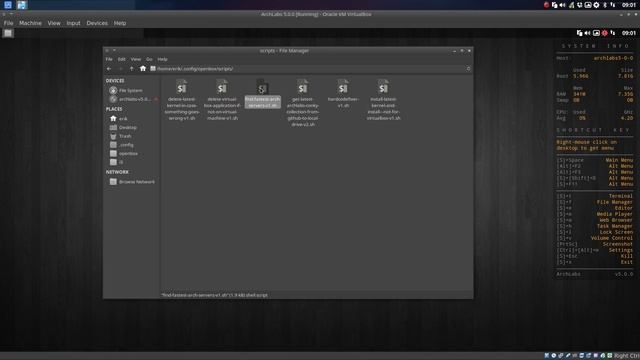Viewport: 640px width, 360px height.
Task: Click host panel second taskbar icon
Action: [22, 5]
